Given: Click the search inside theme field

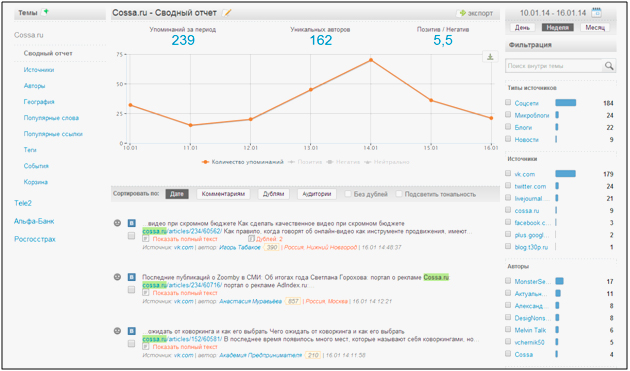Looking at the screenshot, I should pos(554,66).
